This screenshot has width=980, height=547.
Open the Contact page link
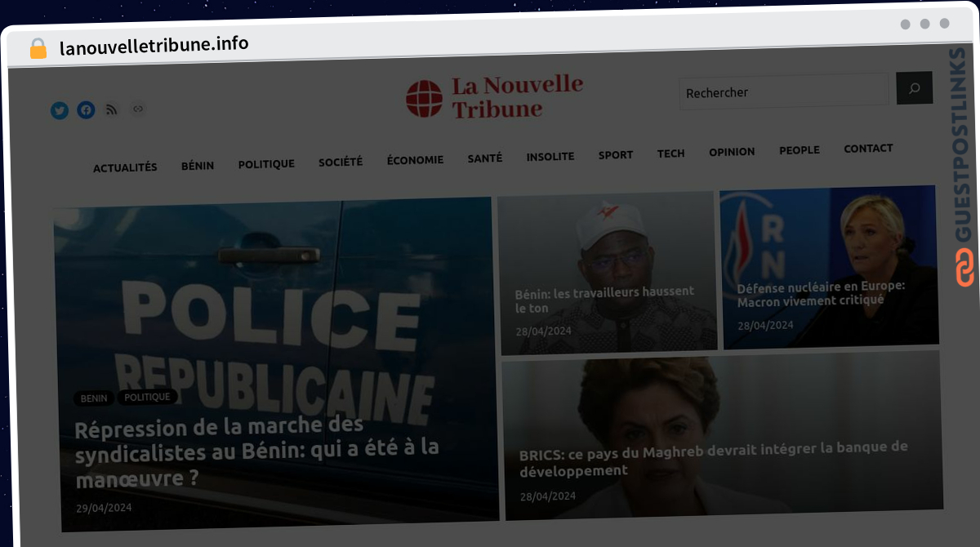click(x=868, y=149)
